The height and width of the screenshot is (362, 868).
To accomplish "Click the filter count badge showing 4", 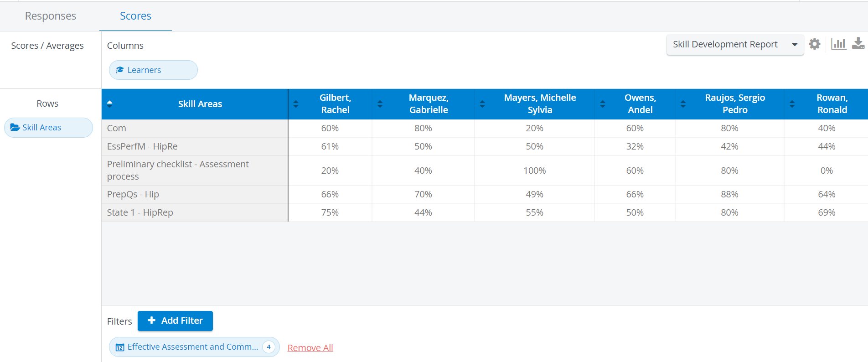I will 269,347.
